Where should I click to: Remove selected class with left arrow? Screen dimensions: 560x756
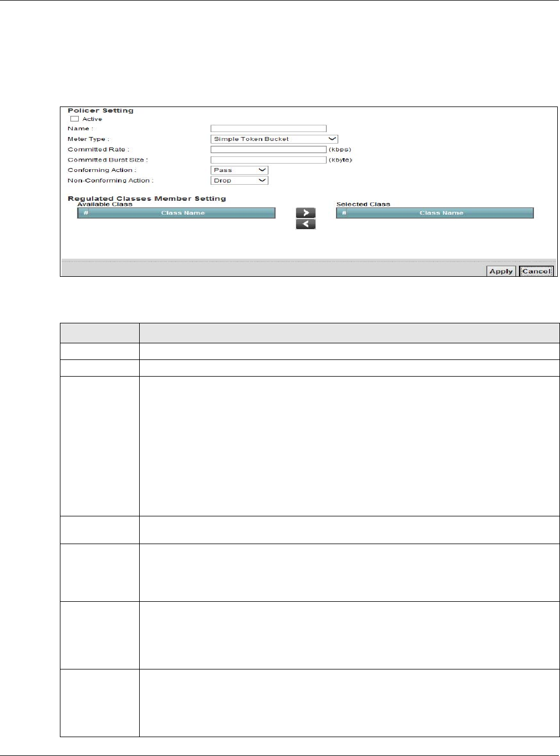(x=306, y=224)
